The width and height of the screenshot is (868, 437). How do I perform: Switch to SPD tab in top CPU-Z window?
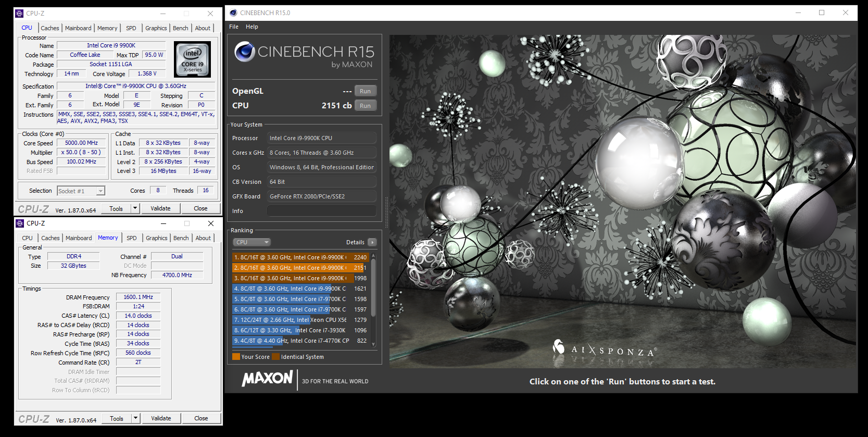pyautogui.click(x=131, y=28)
